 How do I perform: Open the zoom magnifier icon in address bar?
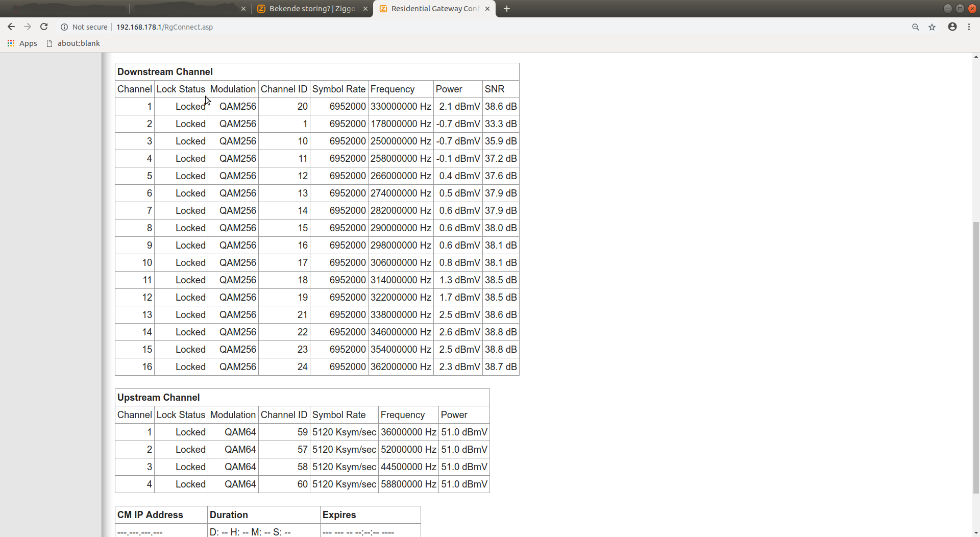point(916,27)
